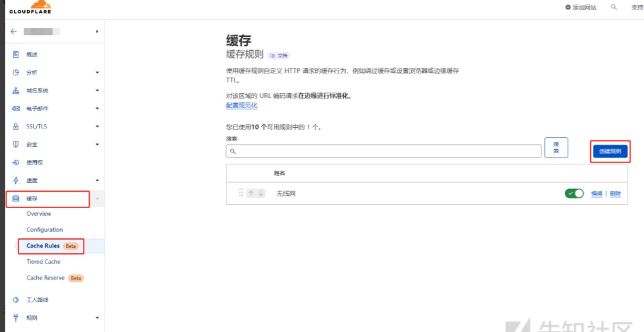Click the magnifying glass search icon in header

point(615,7)
